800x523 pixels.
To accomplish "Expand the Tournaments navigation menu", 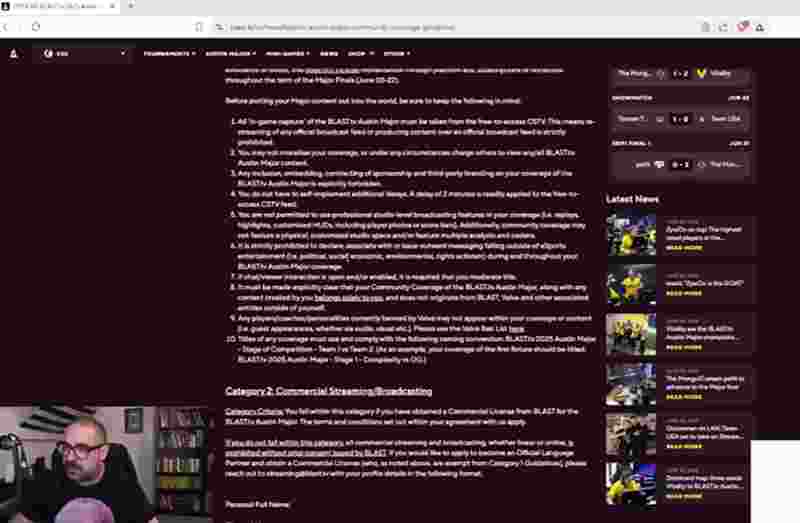I will point(169,54).
